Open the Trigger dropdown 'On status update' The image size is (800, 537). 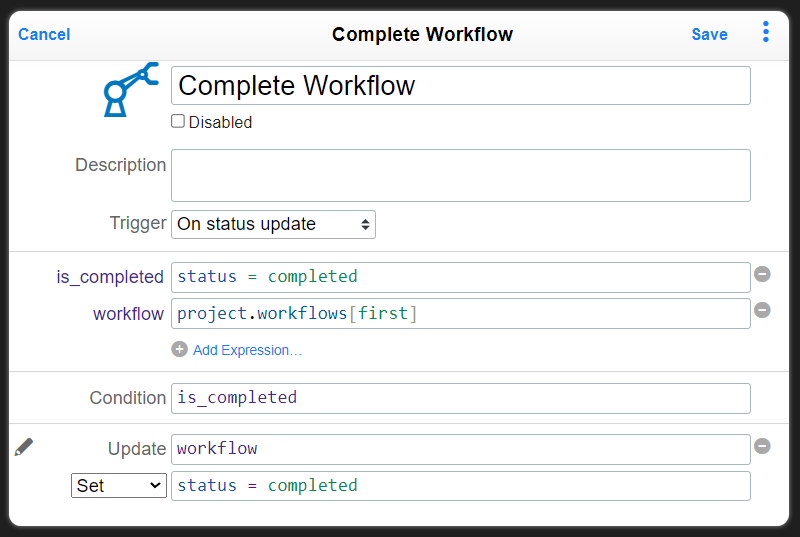[x=273, y=224]
